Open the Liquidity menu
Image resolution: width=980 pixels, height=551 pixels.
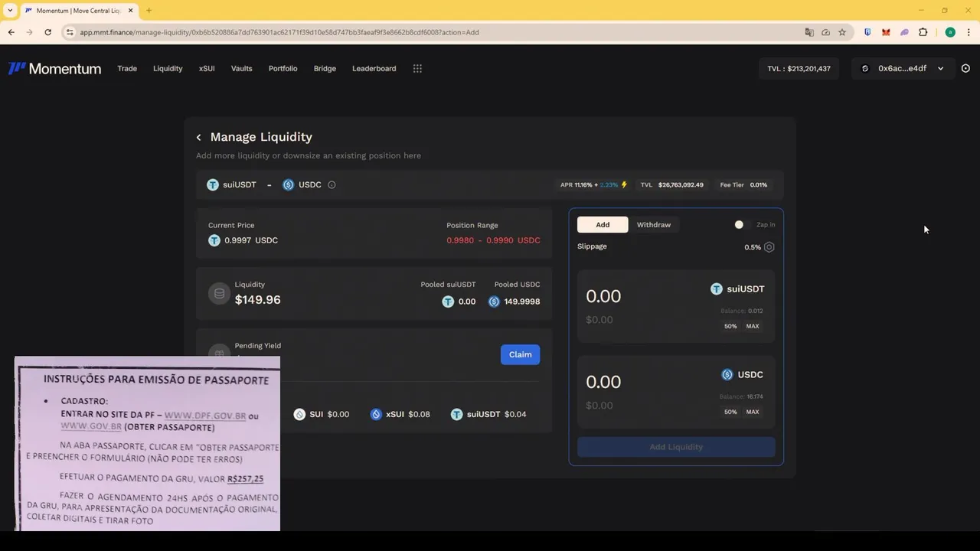(x=168, y=68)
